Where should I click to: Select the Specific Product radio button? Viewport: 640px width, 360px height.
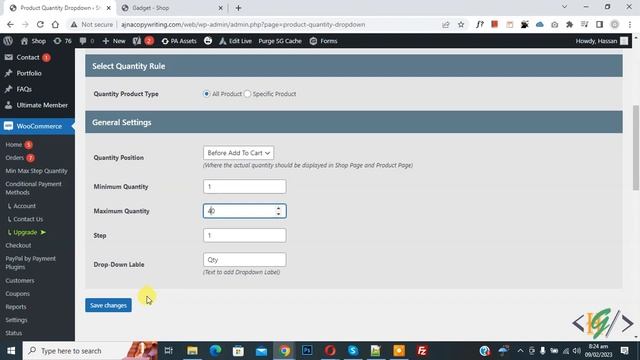pyautogui.click(x=247, y=94)
